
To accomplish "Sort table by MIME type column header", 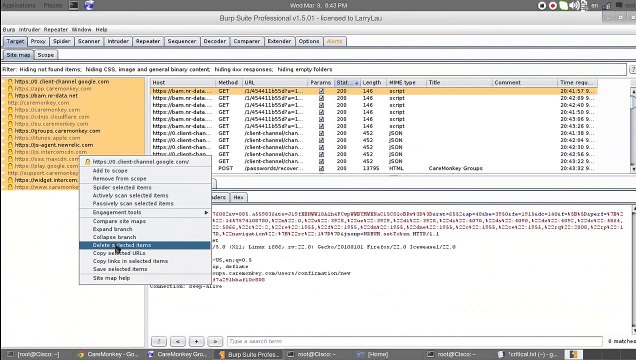I will click(x=406, y=83).
